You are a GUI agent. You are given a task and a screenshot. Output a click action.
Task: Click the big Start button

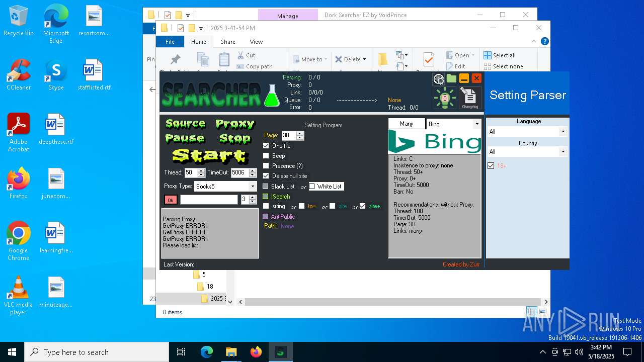pyautogui.click(x=209, y=156)
